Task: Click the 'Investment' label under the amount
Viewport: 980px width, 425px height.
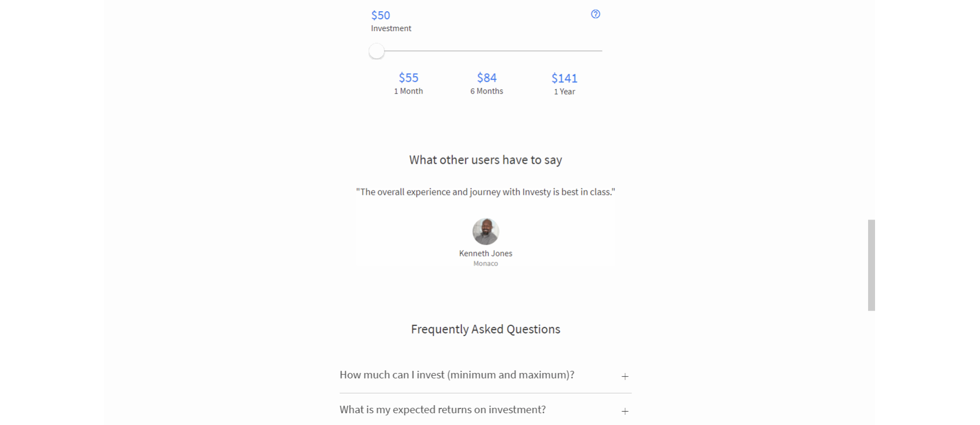Action: click(391, 28)
